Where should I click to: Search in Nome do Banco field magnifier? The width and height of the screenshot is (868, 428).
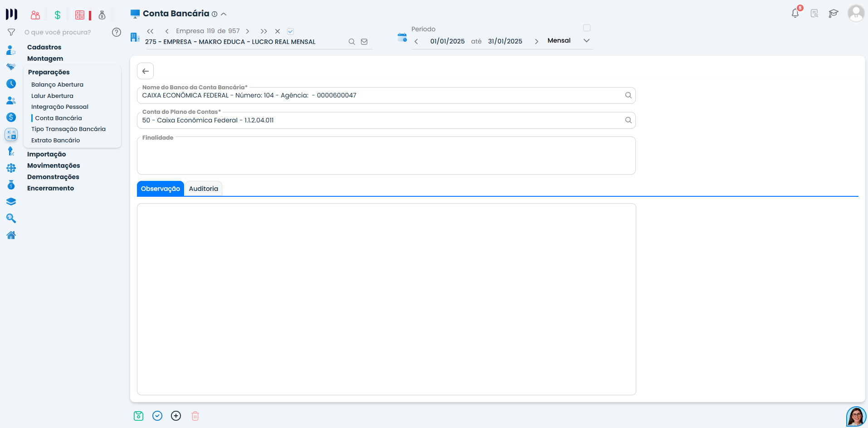click(628, 95)
